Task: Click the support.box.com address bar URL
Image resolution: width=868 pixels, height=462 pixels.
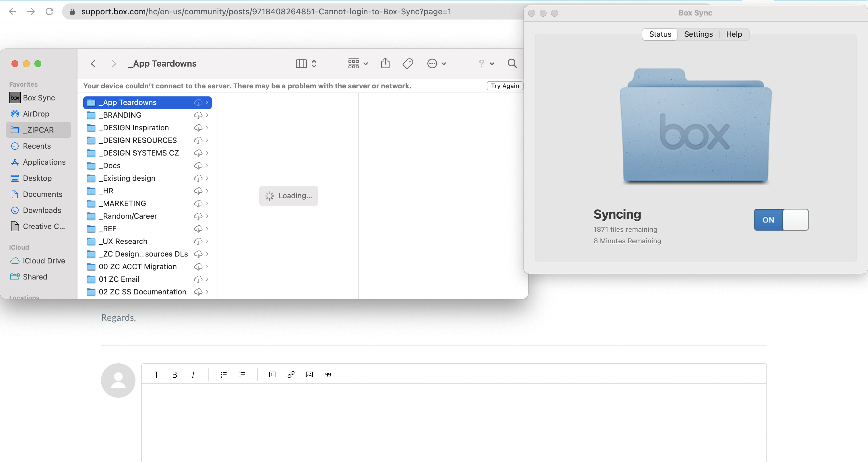Action: (x=266, y=11)
